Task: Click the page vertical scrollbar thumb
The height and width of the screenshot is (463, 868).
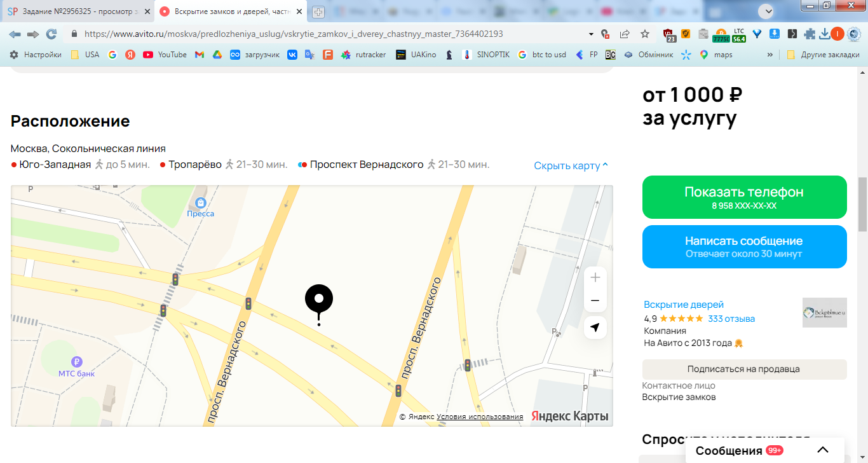Action: coord(862,204)
